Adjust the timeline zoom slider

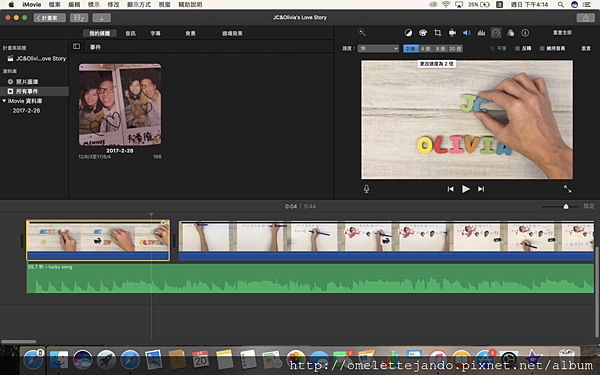click(x=566, y=206)
